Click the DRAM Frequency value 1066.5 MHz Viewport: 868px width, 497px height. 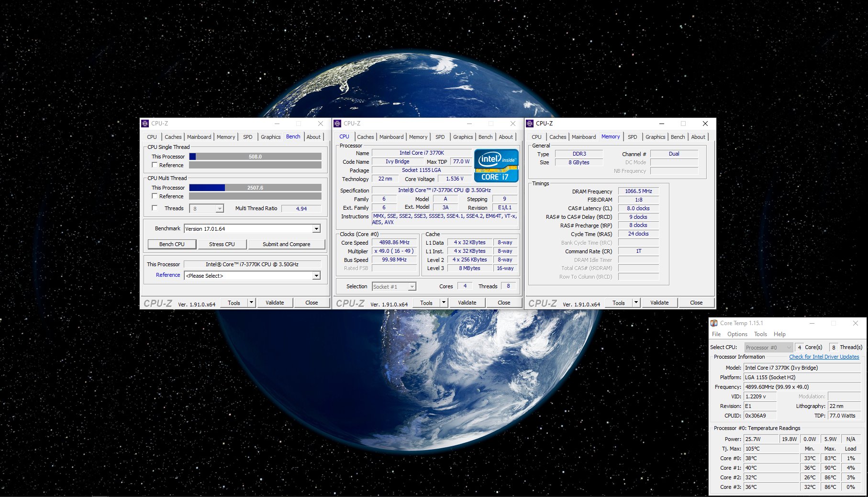click(638, 191)
